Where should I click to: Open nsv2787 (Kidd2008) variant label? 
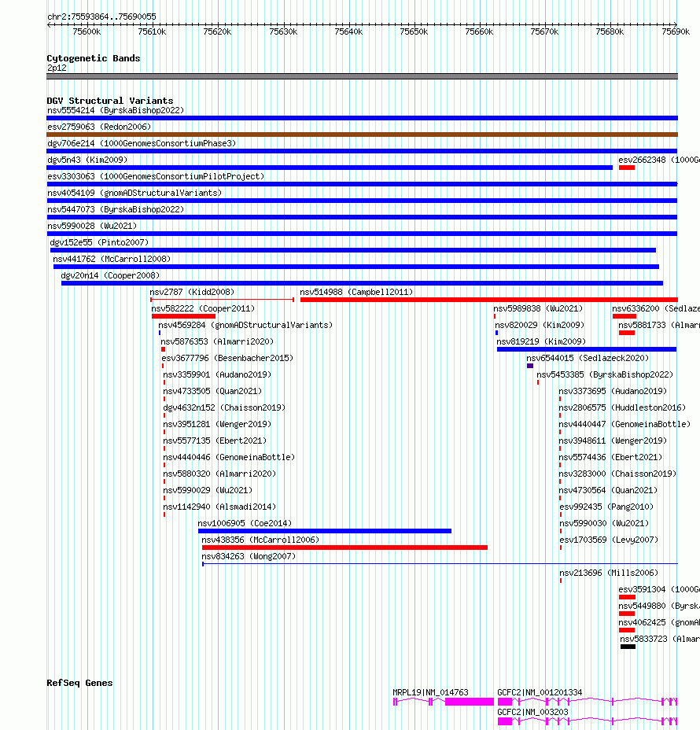(192, 292)
